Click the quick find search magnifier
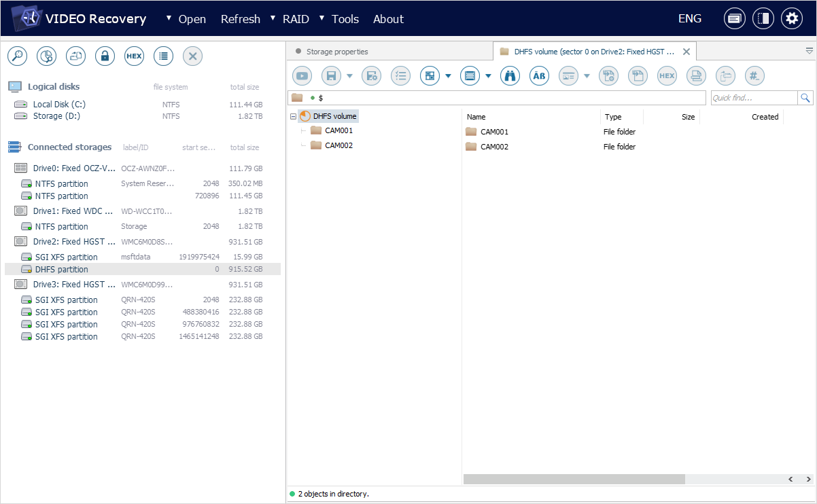This screenshot has width=817, height=504. (x=805, y=98)
